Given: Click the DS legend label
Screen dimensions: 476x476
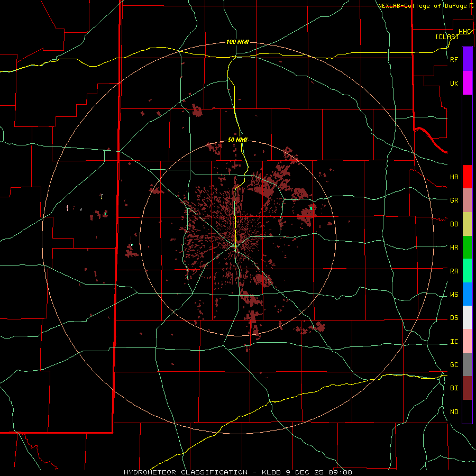Looking at the screenshot, I should [x=454, y=317].
